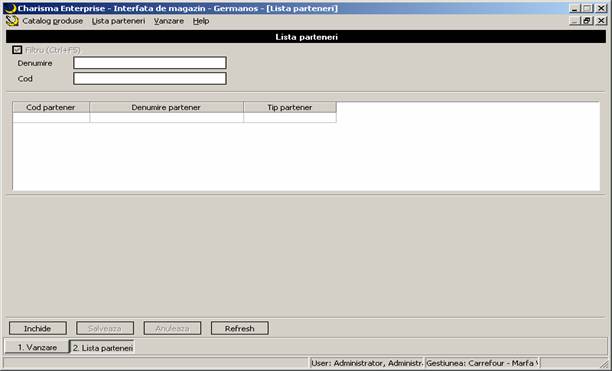Click the Gestiunea: Carrefour status bar entry
Viewport: 612px width, 371px height.
[x=482, y=363]
